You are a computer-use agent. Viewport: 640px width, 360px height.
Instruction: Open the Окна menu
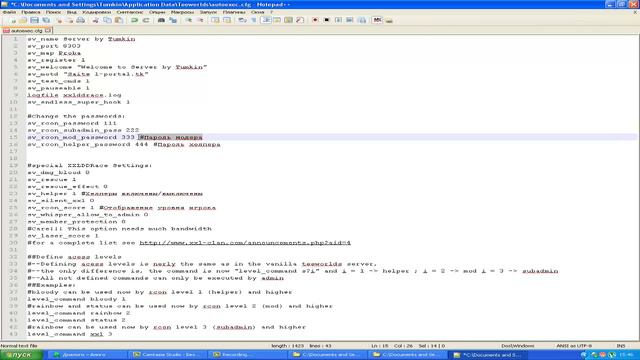click(258, 12)
